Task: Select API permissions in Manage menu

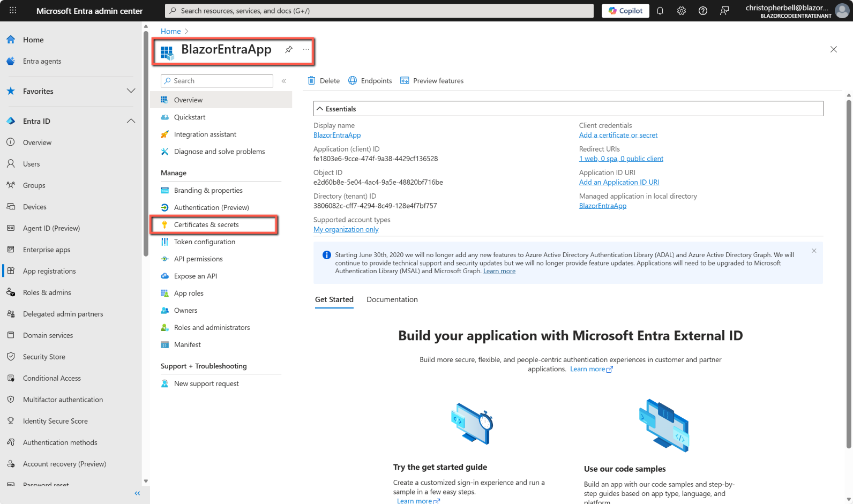Action: click(198, 259)
